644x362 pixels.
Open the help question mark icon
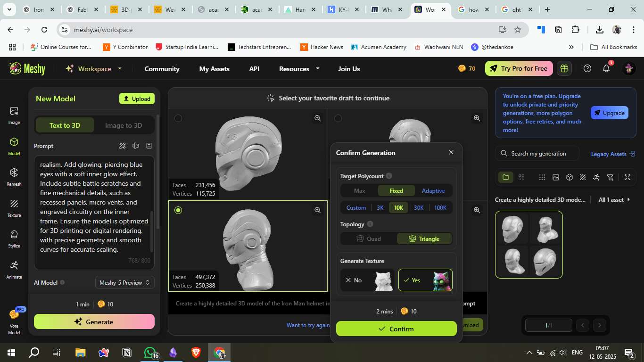pyautogui.click(x=587, y=68)
